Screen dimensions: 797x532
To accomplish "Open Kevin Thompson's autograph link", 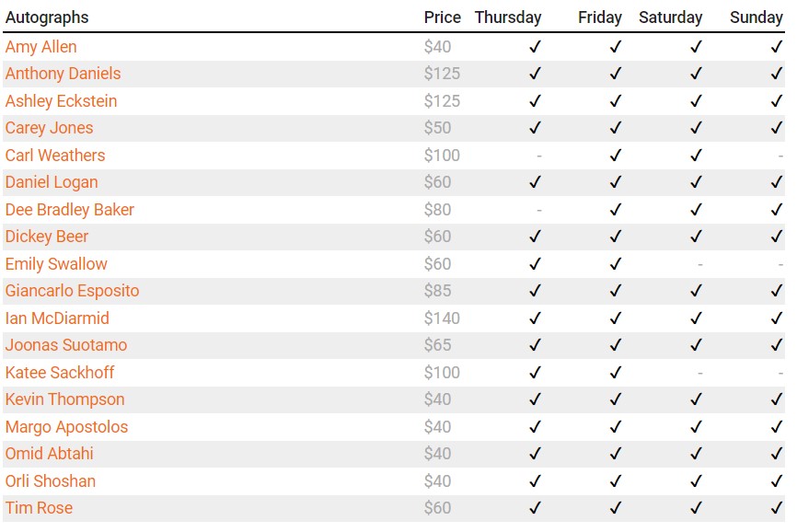I will 64,399.
